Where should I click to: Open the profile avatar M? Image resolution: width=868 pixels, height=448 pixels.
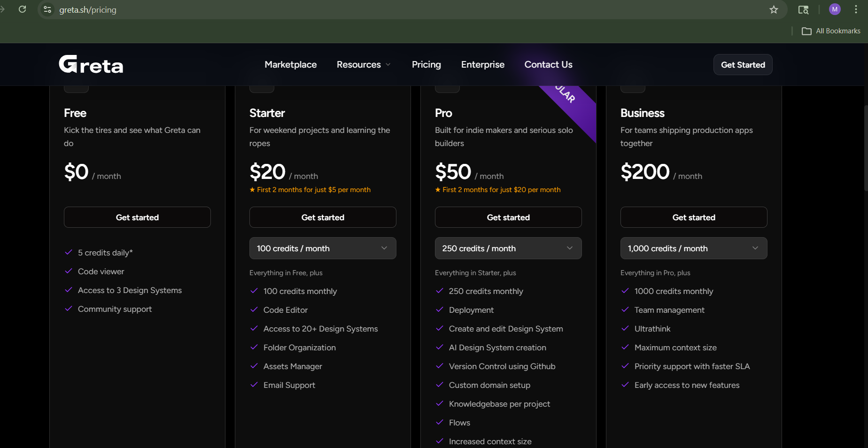tap(835, 9)
